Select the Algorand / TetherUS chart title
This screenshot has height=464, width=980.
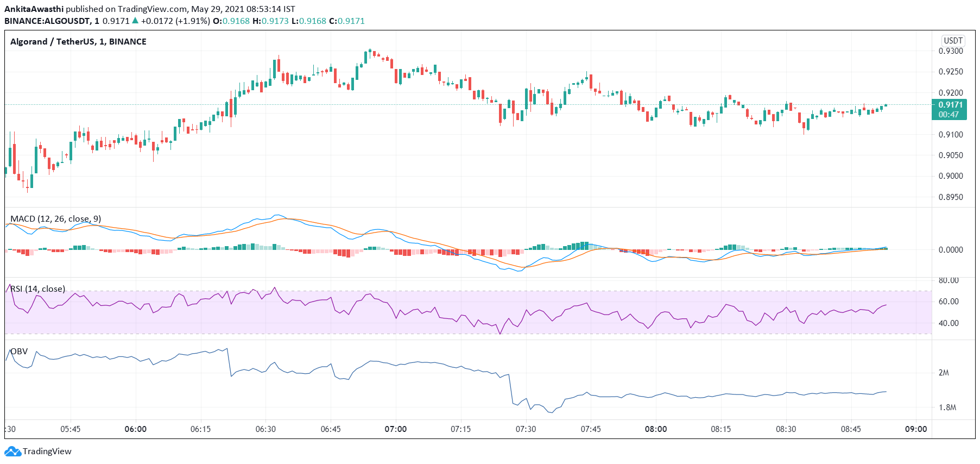[x=78, y=42]
